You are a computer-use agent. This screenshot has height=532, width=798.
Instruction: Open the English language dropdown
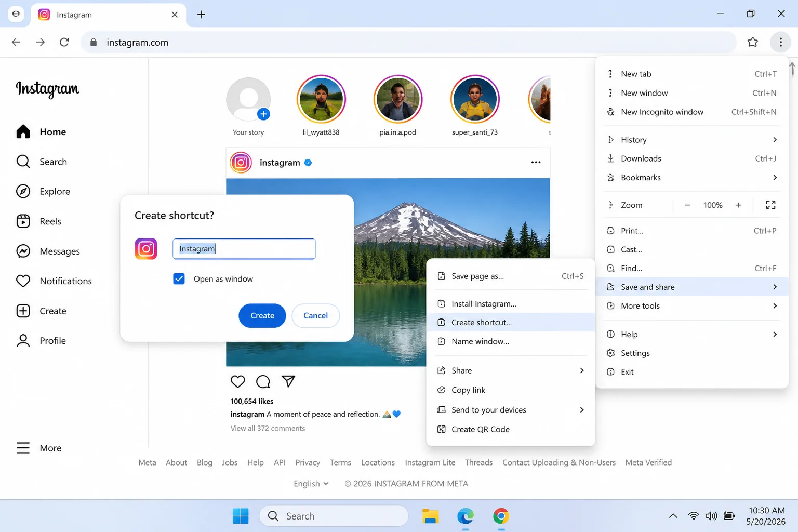[311, 484]
